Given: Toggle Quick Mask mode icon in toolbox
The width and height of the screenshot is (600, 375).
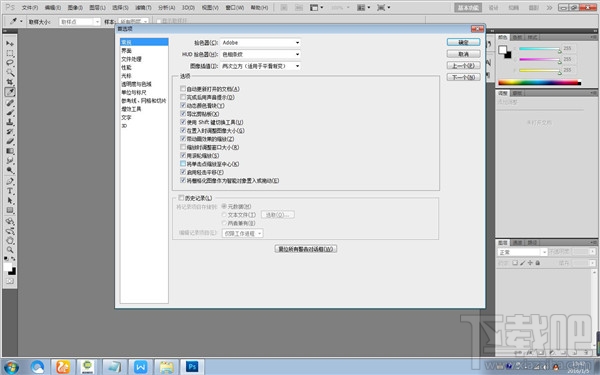Looking at the screenshot, I should point(10,281).
